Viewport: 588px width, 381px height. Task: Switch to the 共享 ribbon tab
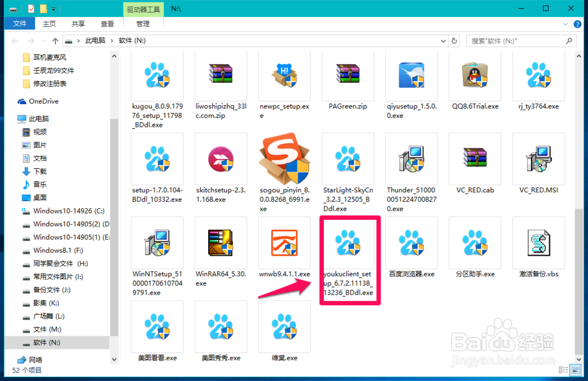click(x=78, y=24)
